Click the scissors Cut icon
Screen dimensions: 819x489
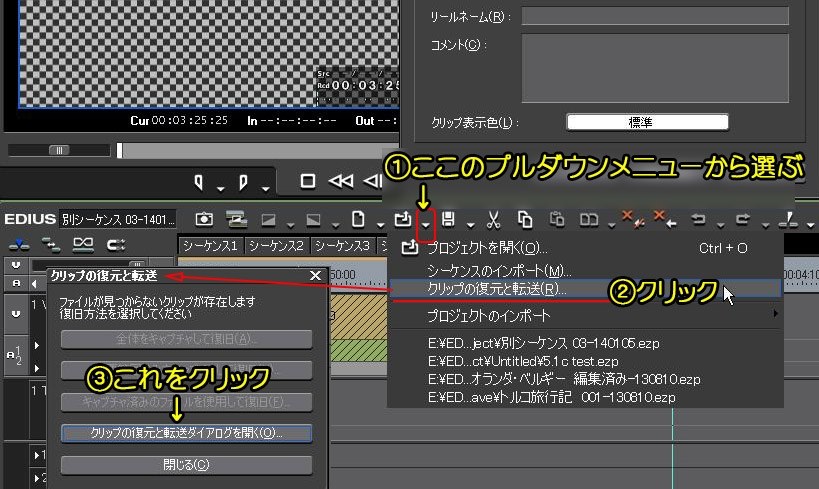(493, 220)
